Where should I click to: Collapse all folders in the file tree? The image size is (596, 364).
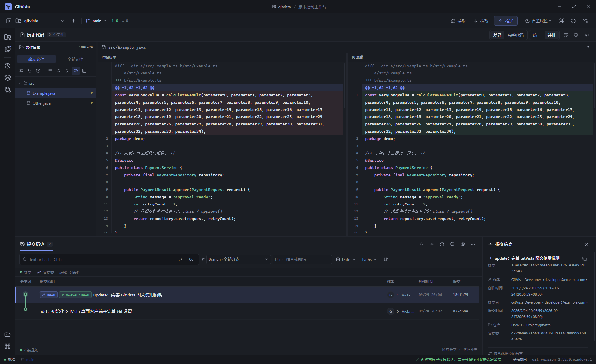67,71
